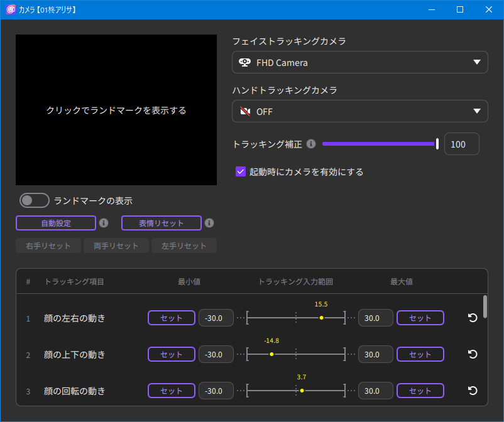
Task: Uncheck 起動時にカメラを有効にする checkbox
Action: 241,171
